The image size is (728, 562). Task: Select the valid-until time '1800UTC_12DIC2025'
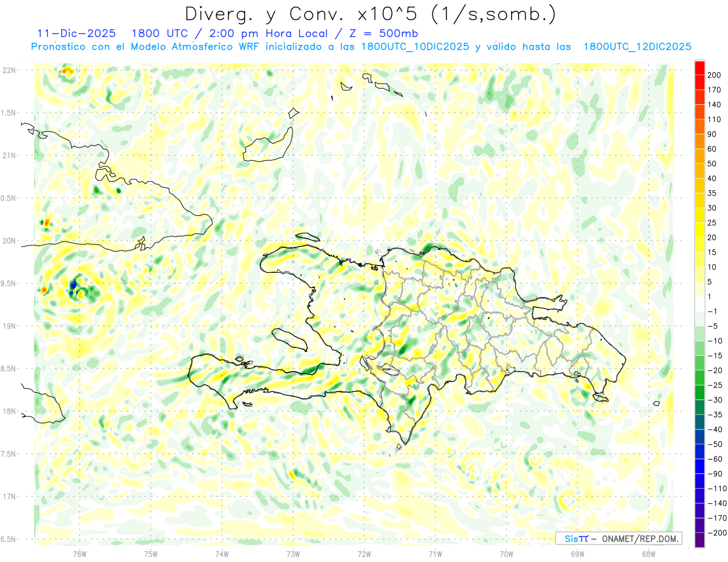point(638,47)
